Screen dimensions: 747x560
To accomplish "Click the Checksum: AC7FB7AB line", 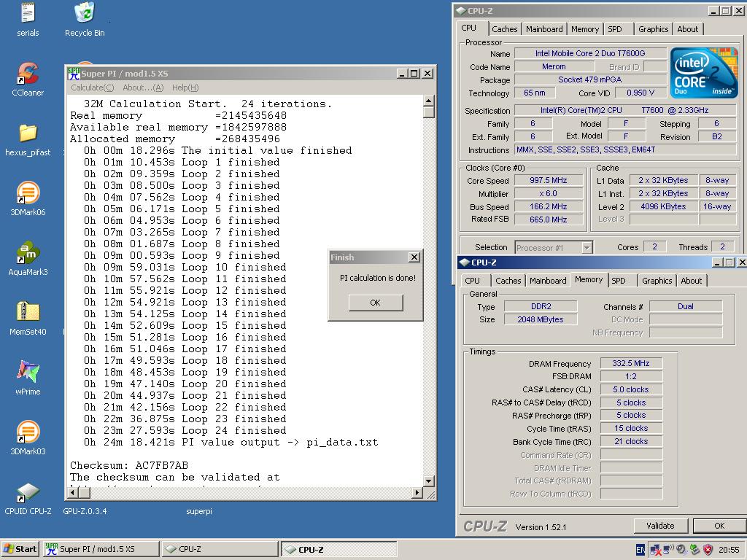I will 129,465.
